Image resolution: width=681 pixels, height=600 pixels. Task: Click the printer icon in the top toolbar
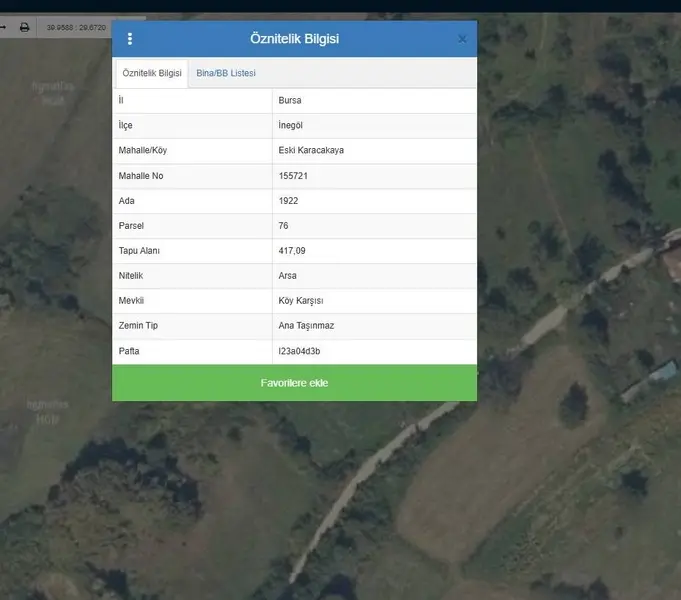click(25, 27)
